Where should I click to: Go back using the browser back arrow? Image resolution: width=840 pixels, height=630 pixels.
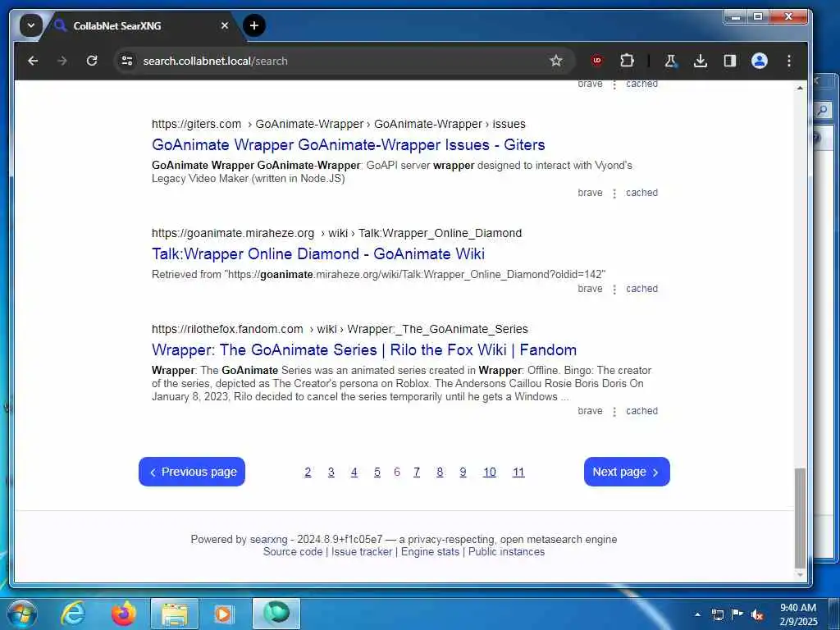pos(33,61)
